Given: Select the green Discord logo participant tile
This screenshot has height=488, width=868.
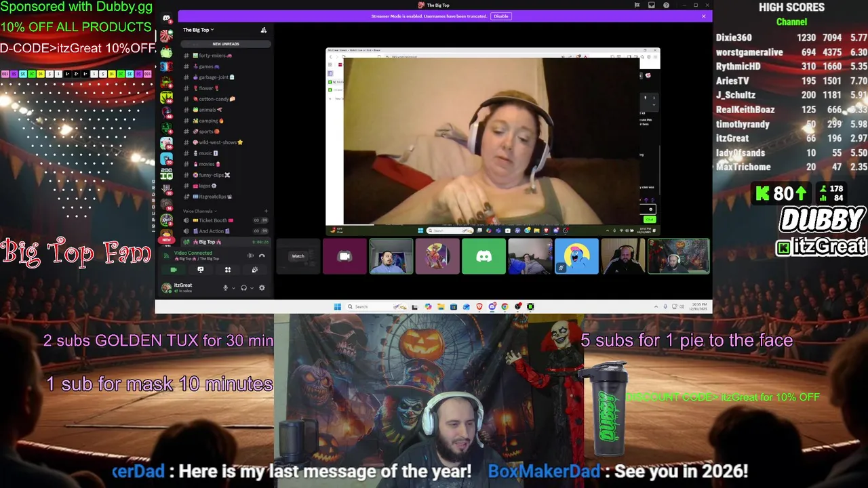Looking at the screenshot, I should pos(484,256).
